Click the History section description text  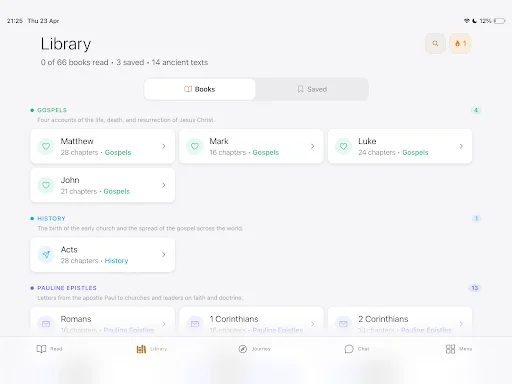click(140, 228)
